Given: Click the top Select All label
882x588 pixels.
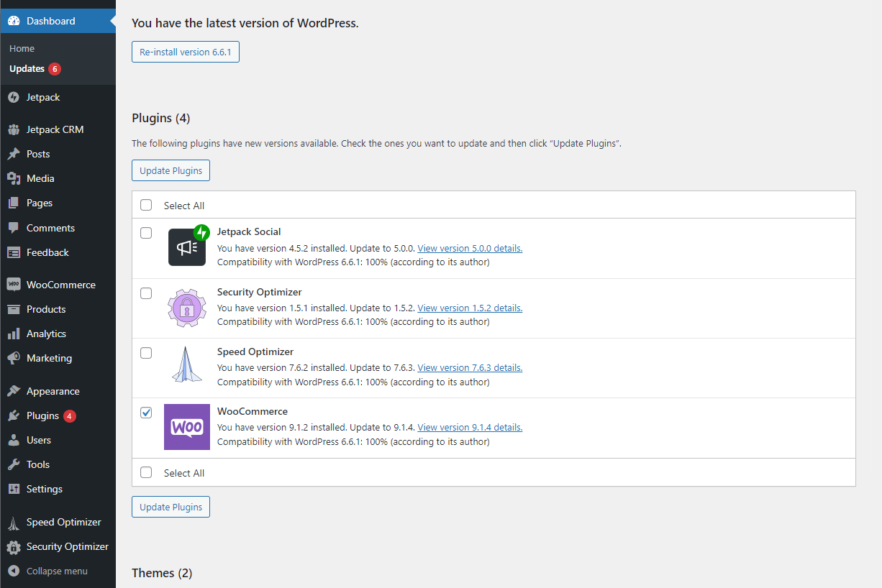Looking at the screenshot, I should (184, 206).
